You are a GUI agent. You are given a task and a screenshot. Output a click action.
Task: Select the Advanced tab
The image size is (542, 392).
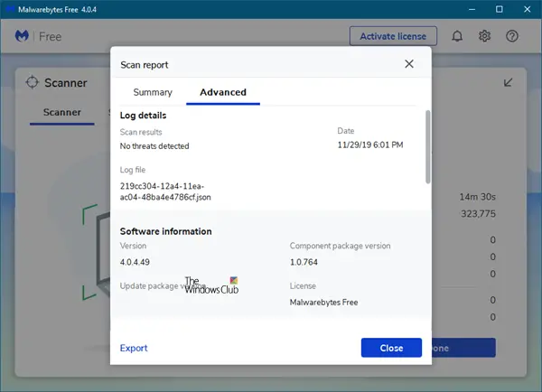click(223, 92)
